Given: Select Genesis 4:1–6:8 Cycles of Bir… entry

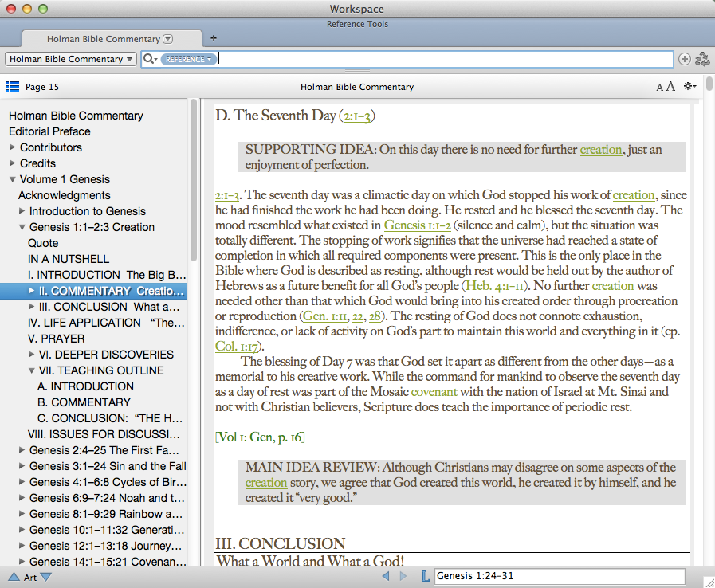Looking at the screenshot, I should (x=108, y=482).
